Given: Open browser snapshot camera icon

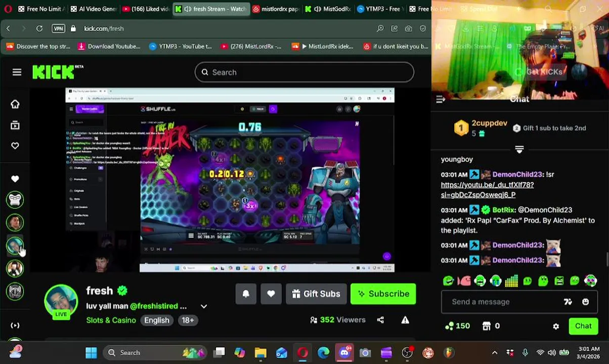Looking at the screenshot, I should 408,29.
